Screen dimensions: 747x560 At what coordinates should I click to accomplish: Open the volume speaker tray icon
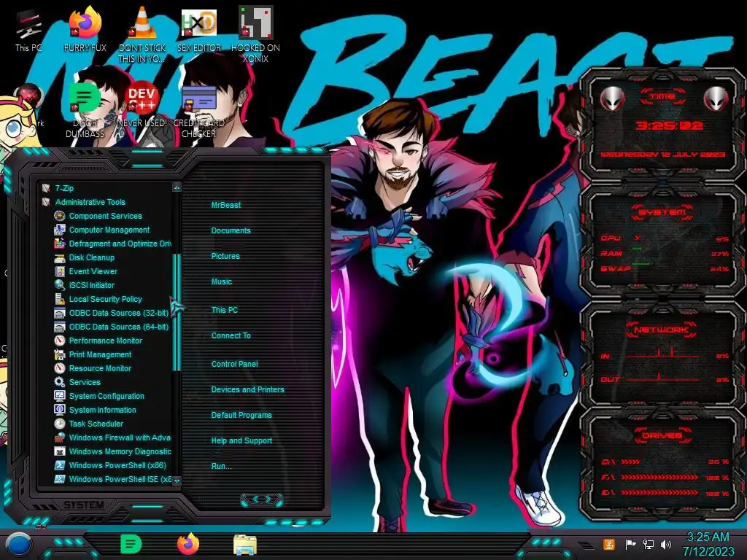click(666, 544)
